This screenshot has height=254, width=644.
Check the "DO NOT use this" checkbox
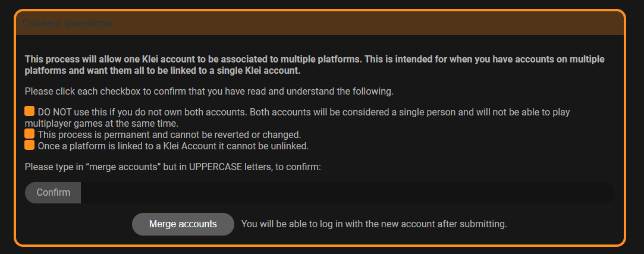click(x=30, y=112)
